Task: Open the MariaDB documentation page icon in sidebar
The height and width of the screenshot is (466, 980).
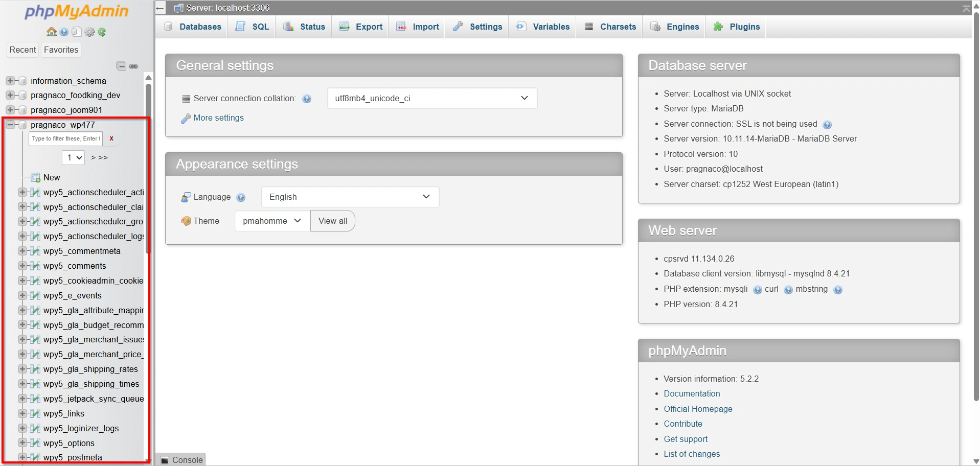Action: point(77,32)
